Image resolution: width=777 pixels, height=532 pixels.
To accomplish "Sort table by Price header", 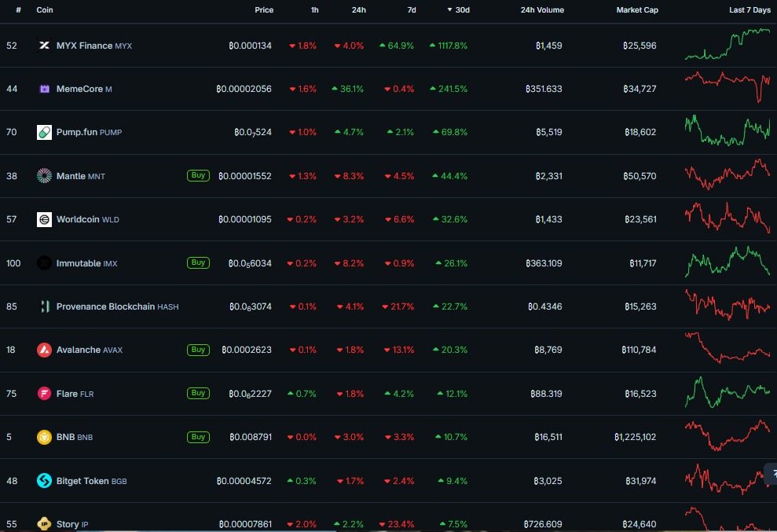I will (x=264, y=10).
